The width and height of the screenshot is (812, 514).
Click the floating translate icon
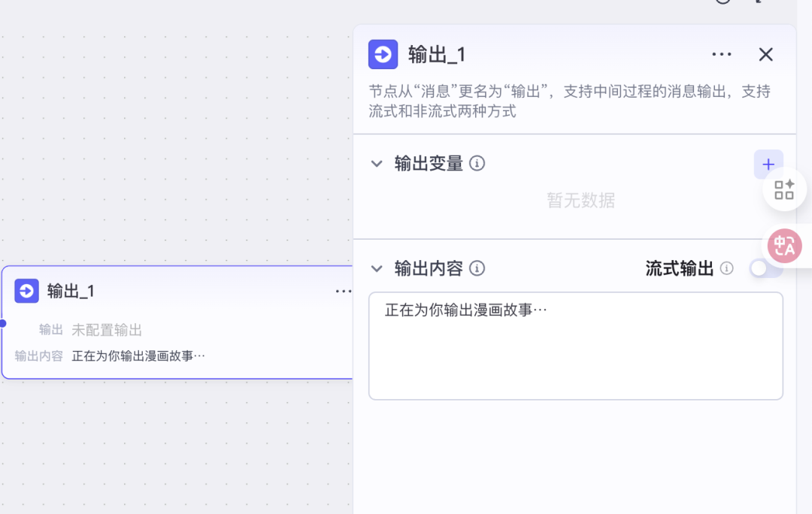pyautogui.click(x=784, y=246)
